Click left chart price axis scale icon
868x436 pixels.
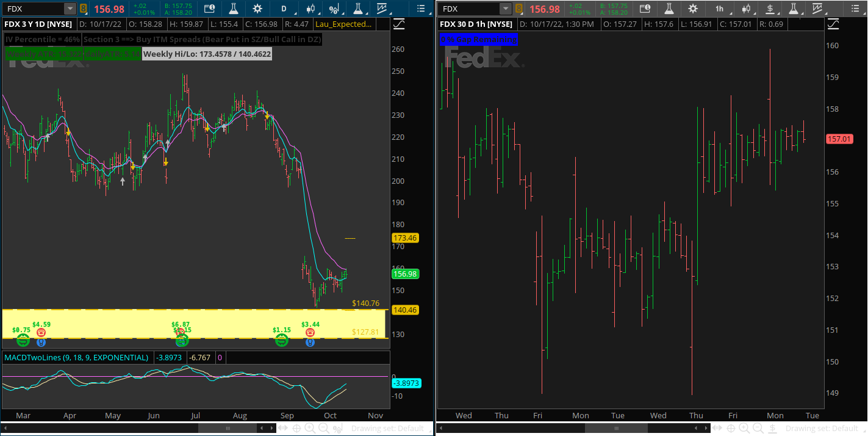pos(399,24)
